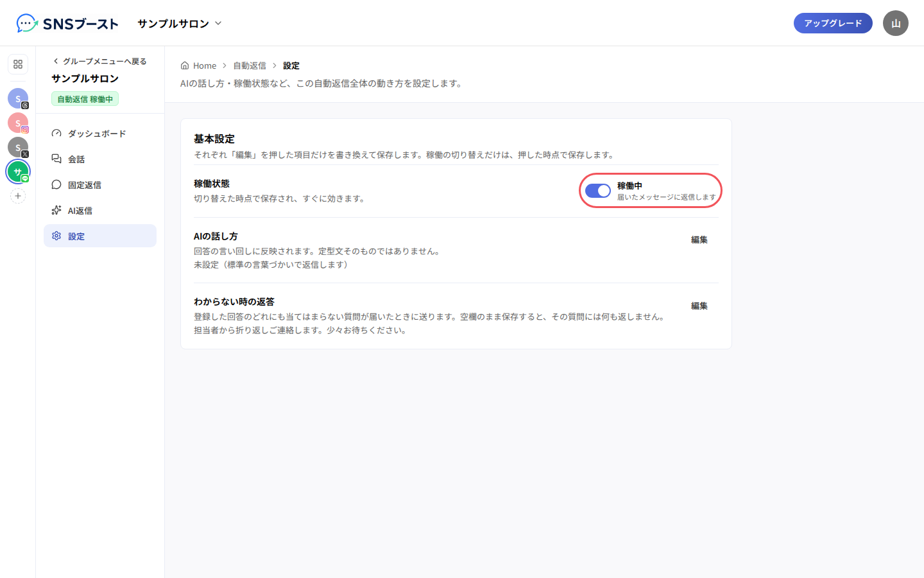Viewport: 924px width, 578px height.
Task: Click the 自動返信 稼働中 status badge
Action: pos(85,99)
